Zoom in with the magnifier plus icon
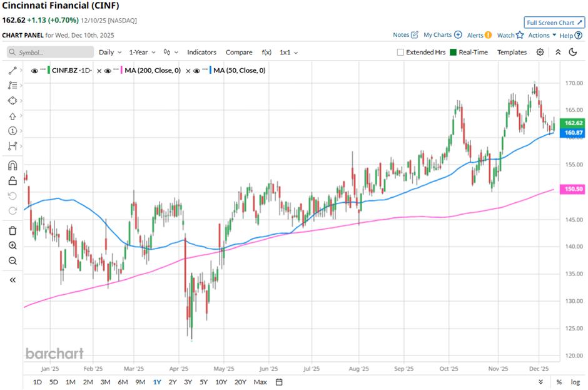 pos(13,245)
